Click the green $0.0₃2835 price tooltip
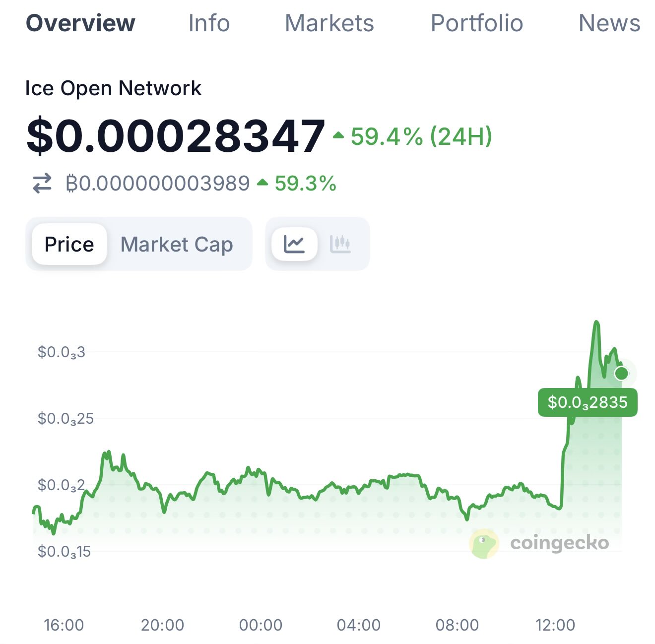This screenshot has width=655, height=644. (x=588, y=402)
